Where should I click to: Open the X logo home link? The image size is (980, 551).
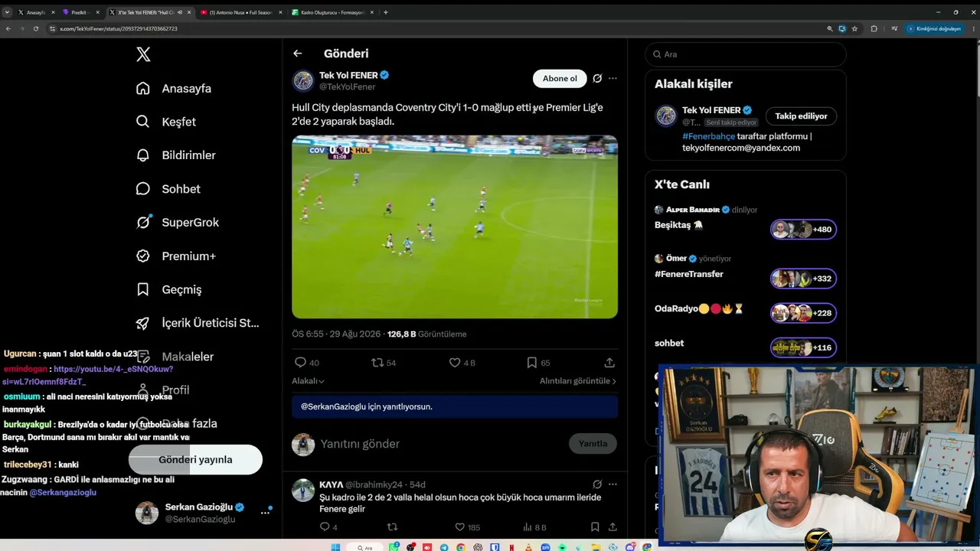(x=143, y=54)
